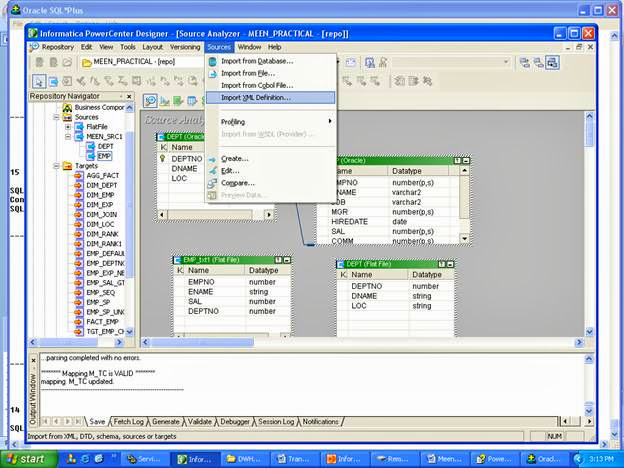Open the Profiling submenu arrow
Viewport: 624px width, 468px height.
[330, 121]
